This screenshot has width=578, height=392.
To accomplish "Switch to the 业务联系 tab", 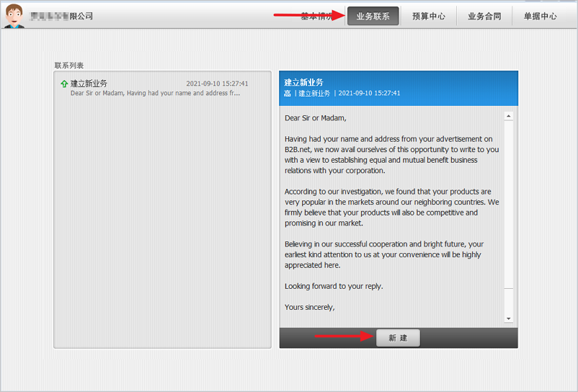I will click(x=373, y=16).
